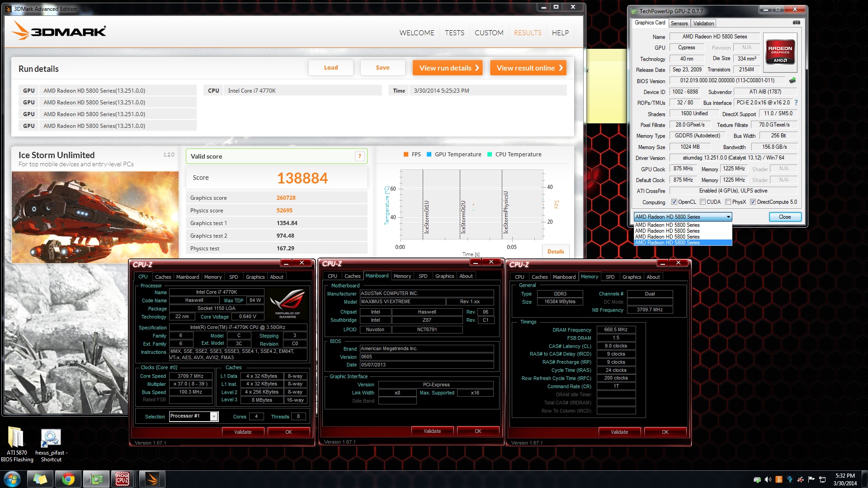
Task: Open Graphics tab in the CPU-Z Memory window
Action: (632, 277)
